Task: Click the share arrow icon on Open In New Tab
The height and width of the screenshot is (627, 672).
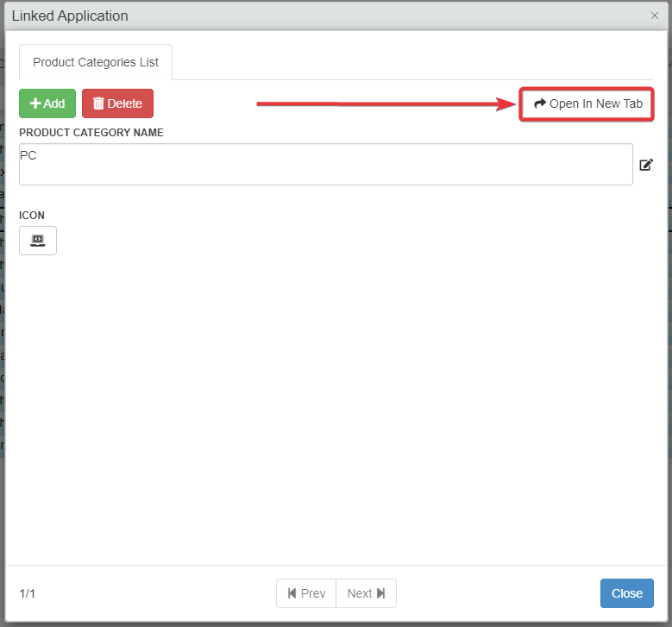Action: pyautogui.click(x=540, y=103)
